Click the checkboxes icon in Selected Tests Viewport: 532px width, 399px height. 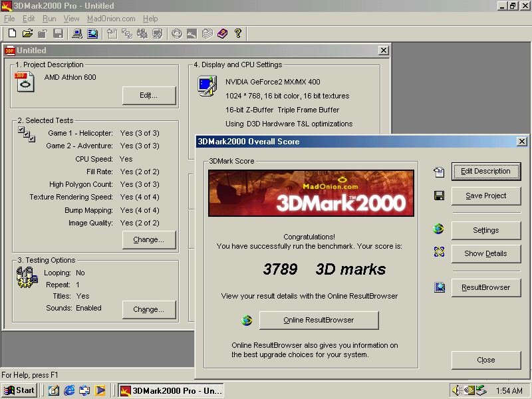click(x=27, y=134)
